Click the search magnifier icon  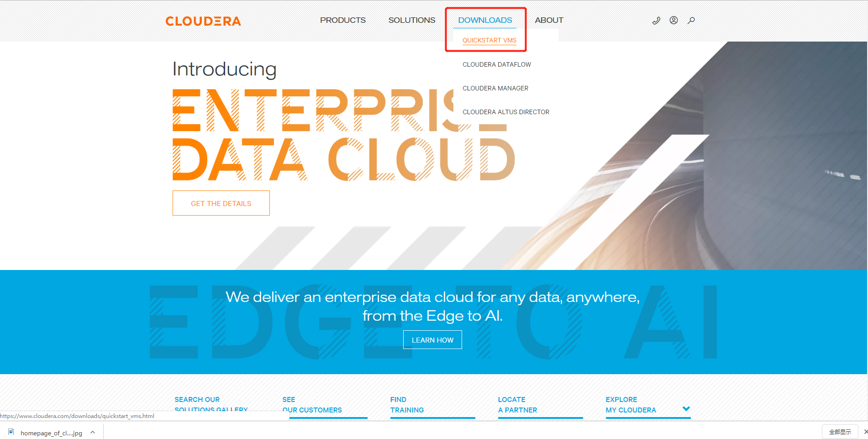[x=691, y=20]
